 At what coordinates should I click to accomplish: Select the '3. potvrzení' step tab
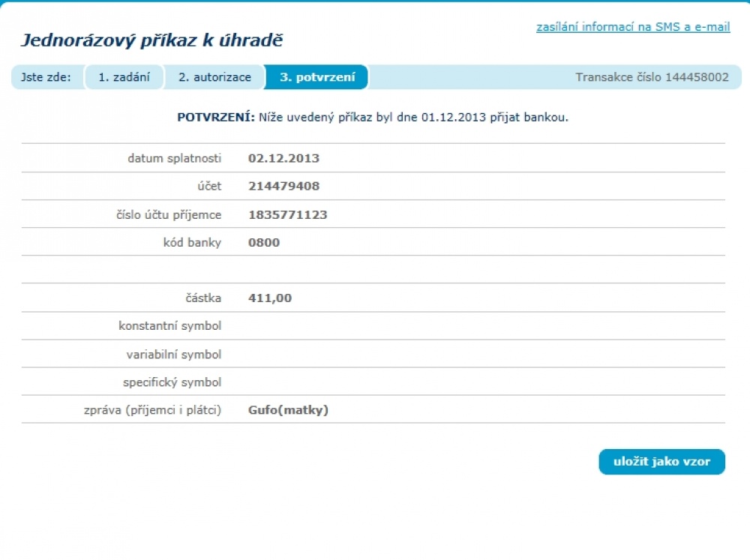coord(317,77)
